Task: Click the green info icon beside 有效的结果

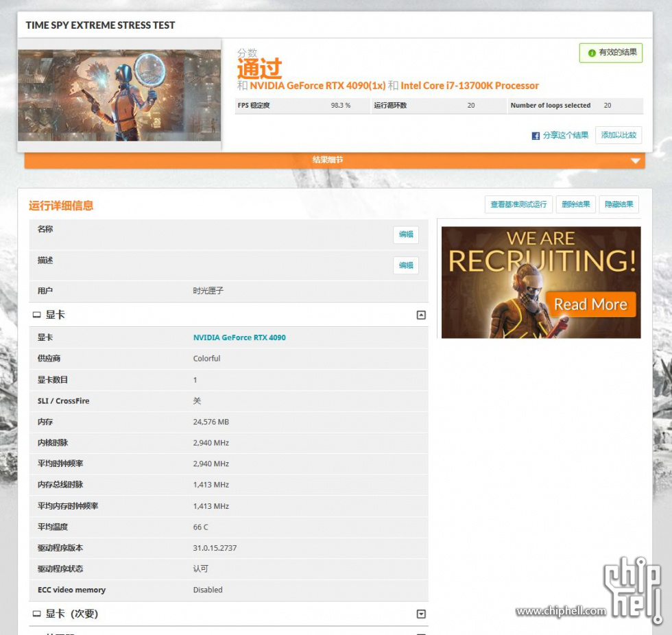Action: coord(592,53)
